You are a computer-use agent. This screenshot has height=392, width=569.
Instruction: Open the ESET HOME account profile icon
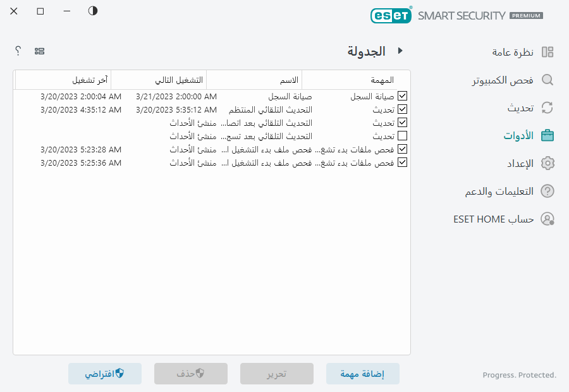pyautogui.click(x=548, y=218)
